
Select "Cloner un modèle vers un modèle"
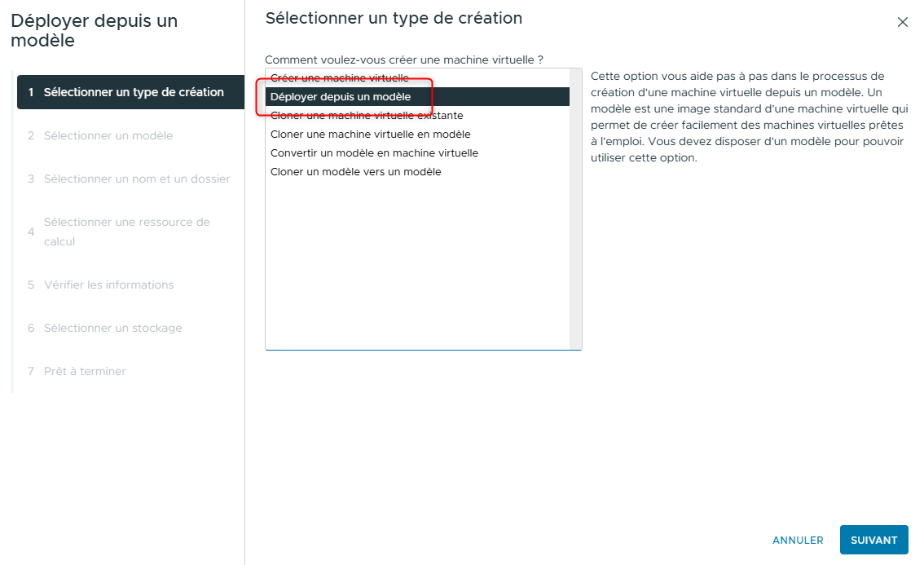(x=354, y=171)
